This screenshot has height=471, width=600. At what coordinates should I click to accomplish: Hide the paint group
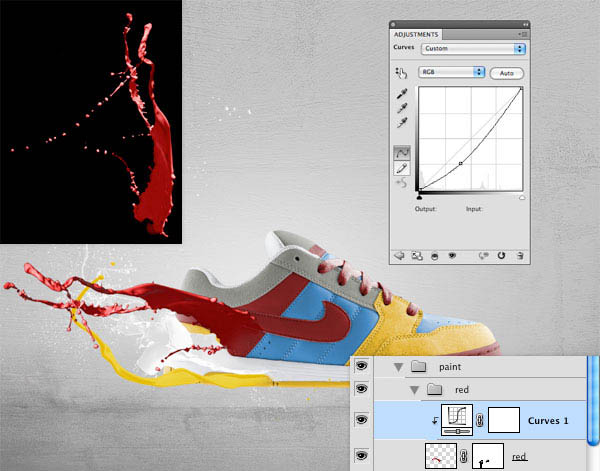coord(361,366)
